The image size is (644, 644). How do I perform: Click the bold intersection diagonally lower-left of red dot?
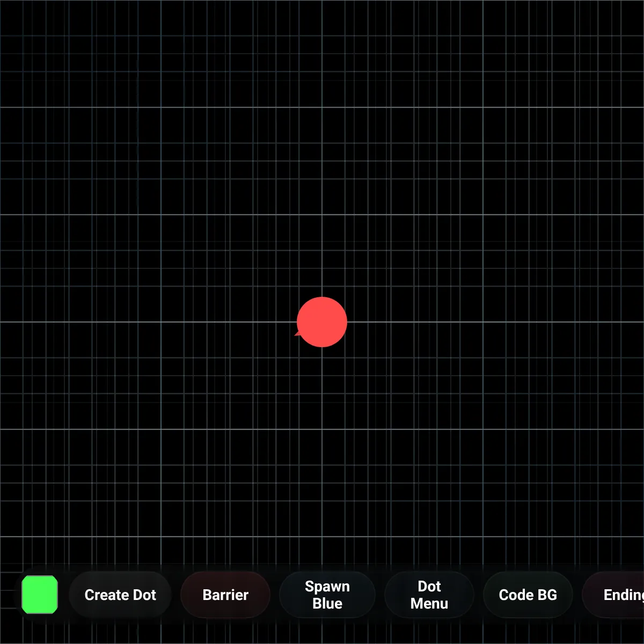tap(161, 429)
